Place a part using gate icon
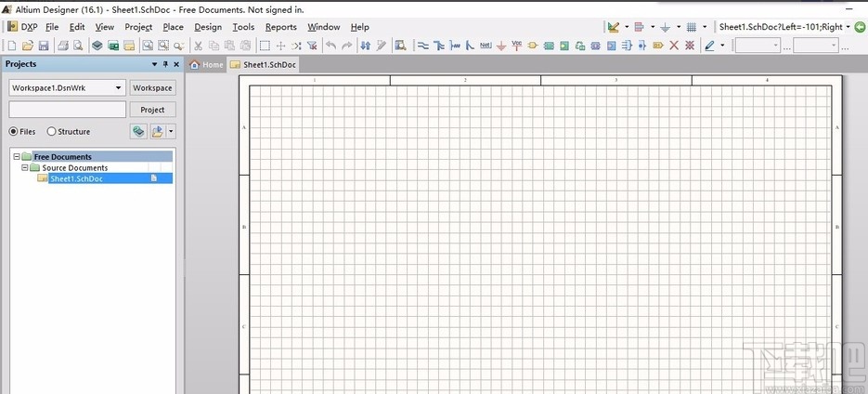This screenshot has height=394, width=868. (x=533, y=46)
